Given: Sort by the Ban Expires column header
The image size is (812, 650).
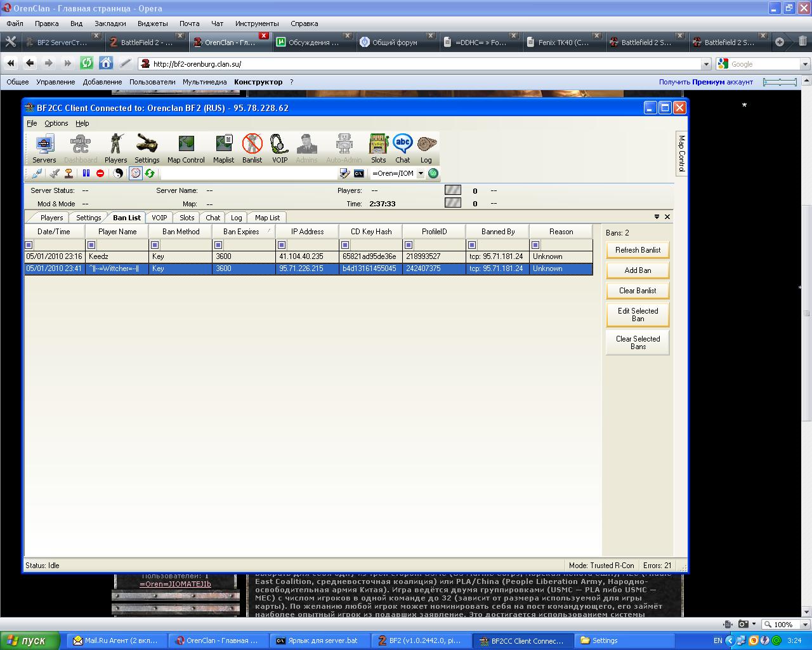Looking at the screenshot, I should (244, 232).
